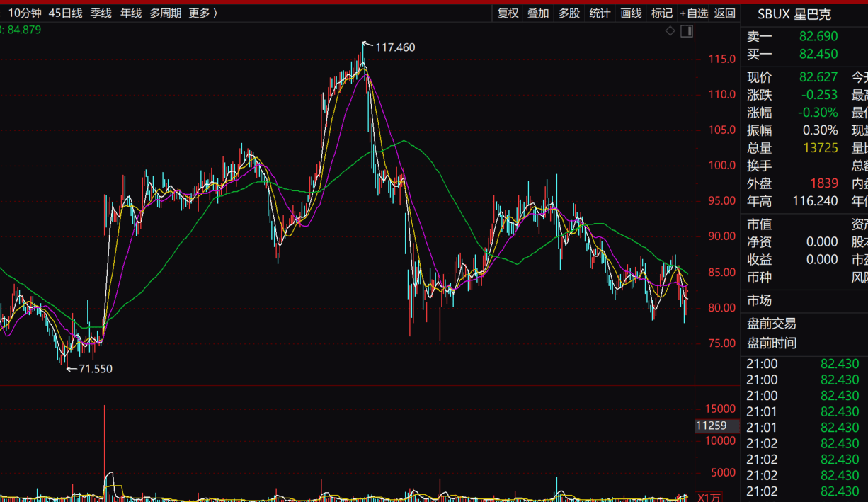The width and height of the screenshot is (868, 502).
Task: Click the 叠加 overlay tool
Action: (538, 13)
